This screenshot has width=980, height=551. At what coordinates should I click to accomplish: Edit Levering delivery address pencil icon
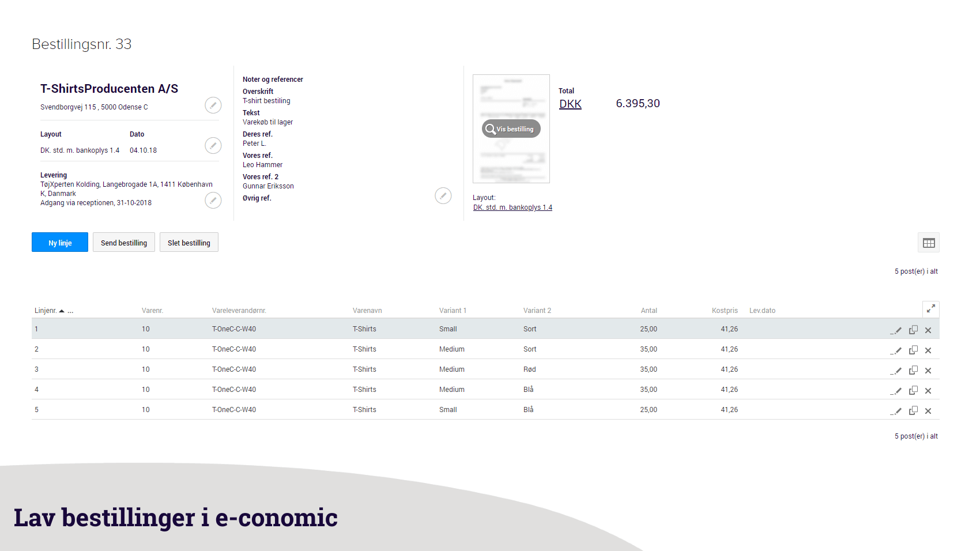pyautogui.click(x=213, y=200)
